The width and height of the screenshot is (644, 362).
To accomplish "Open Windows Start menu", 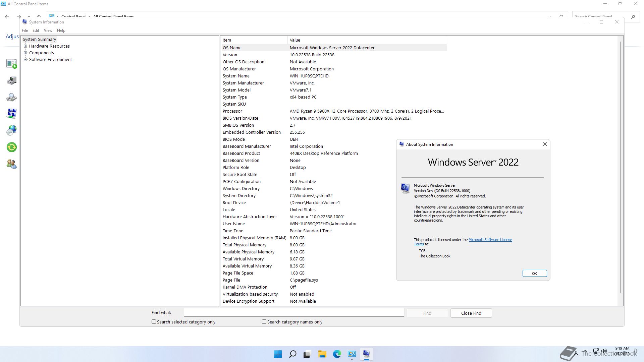I will [x=278, y=354].
